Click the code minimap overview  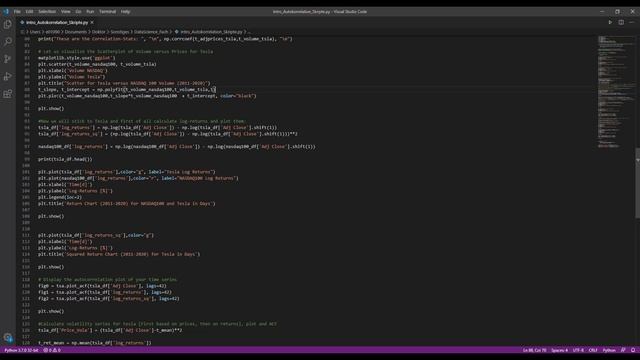point(616,92)
